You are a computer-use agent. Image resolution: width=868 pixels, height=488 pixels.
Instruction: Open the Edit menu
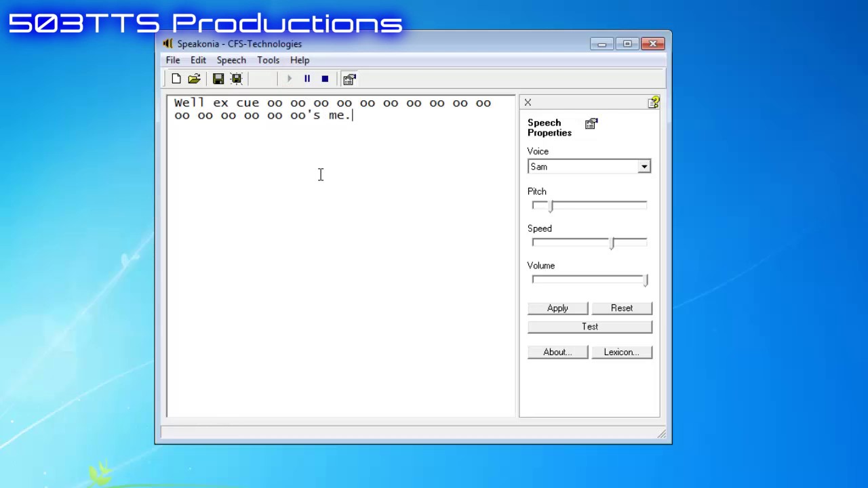[198, 60]
